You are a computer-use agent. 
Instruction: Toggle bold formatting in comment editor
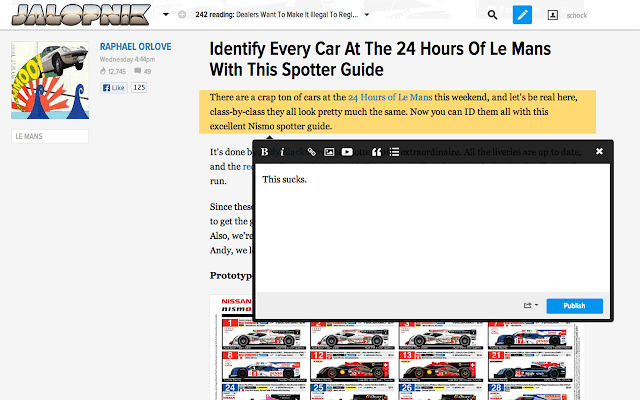pos(265,152)
